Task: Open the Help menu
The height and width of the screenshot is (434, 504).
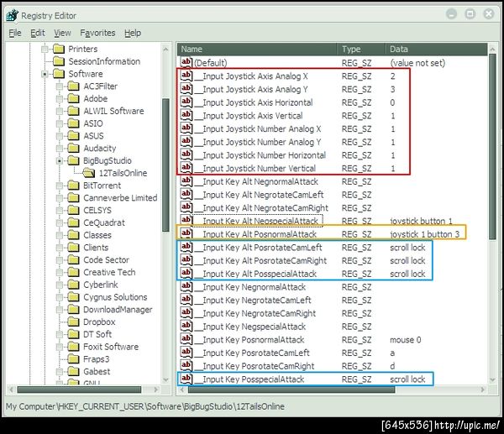Action: (x=133, y=33)
